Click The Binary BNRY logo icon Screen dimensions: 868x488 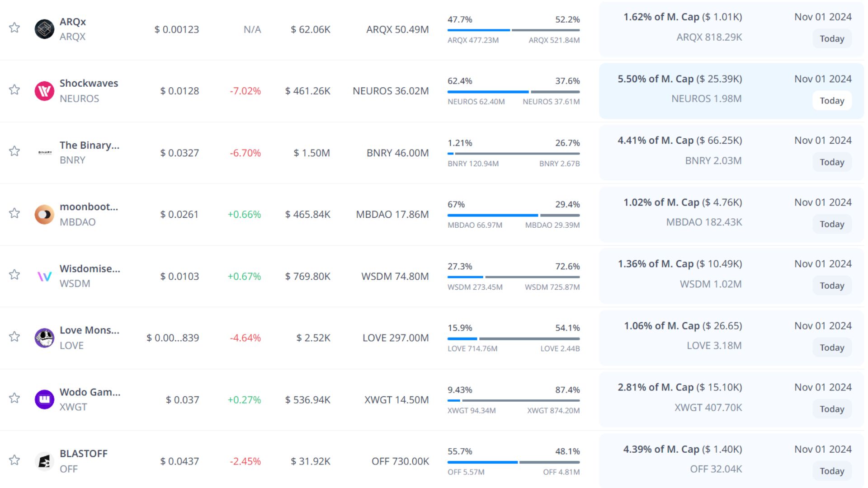tap(44, 153)
